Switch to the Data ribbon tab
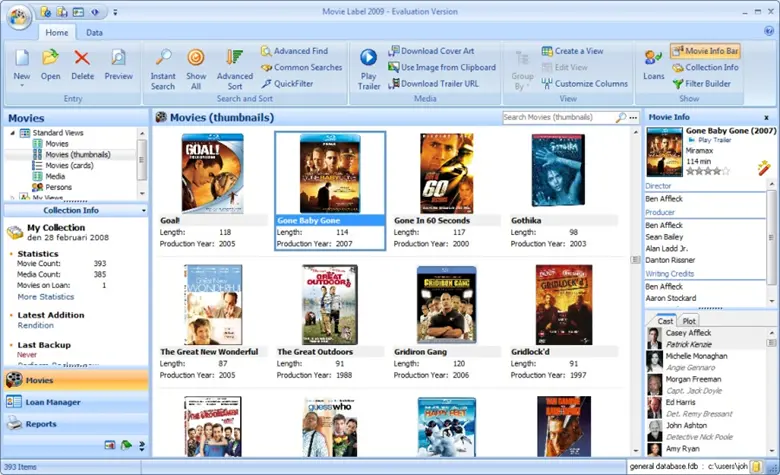 point(94,33)
